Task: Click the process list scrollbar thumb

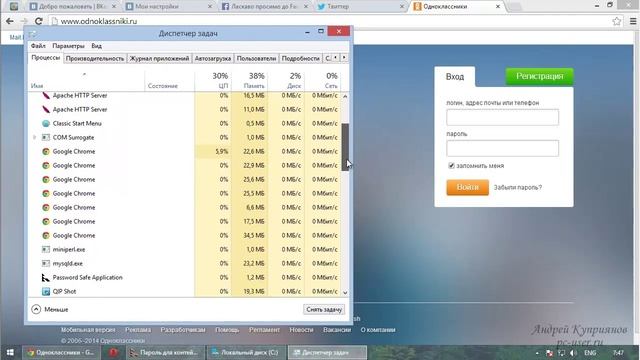Action: 345,147
